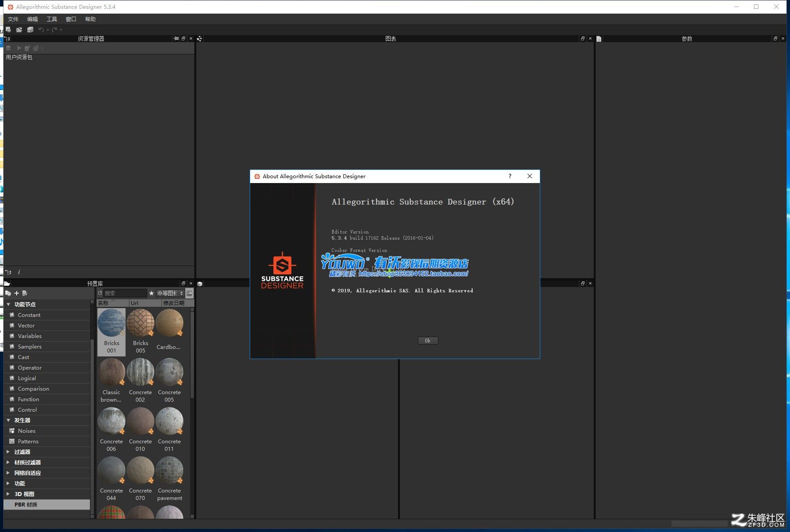Close the About Substance Designer dialog
The image size is (790, 532).
(530, 176)
